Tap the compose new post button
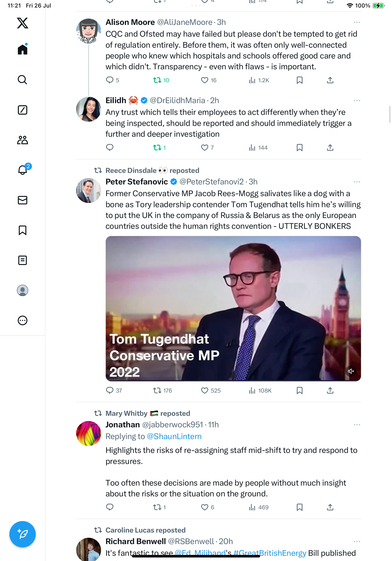The image size is (392, 561). pos(23,534)
